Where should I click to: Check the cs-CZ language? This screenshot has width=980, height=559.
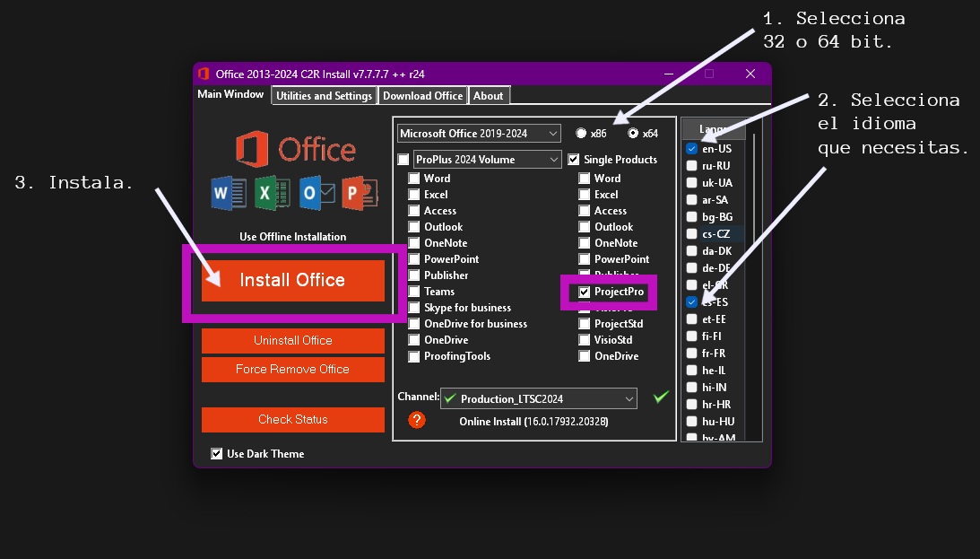691,234
